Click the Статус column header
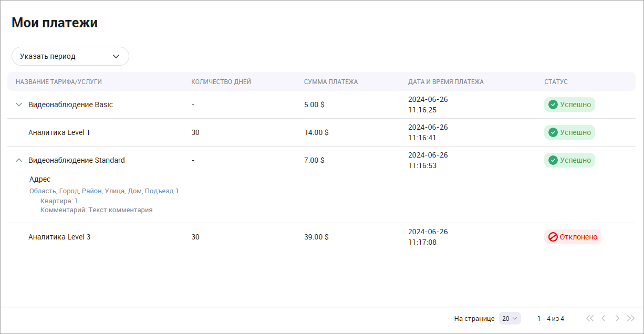Viewport: 644px width, 334px height. [556, 82]
